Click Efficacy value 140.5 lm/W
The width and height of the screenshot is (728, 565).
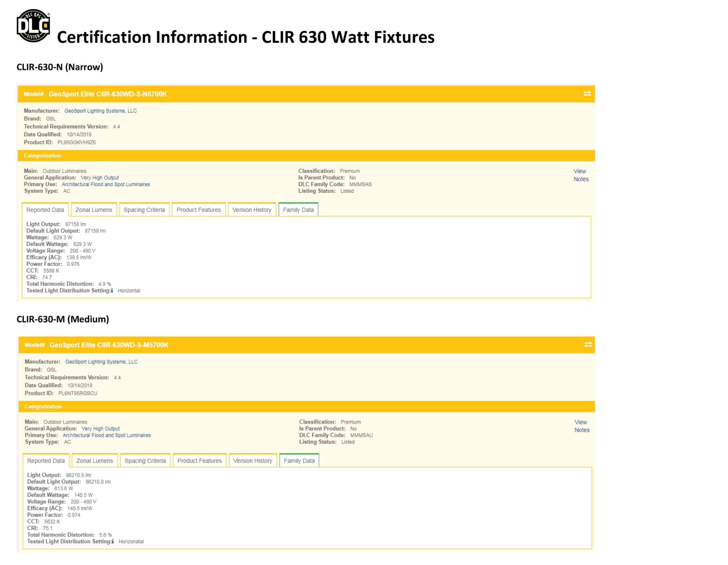pos(80,508)
